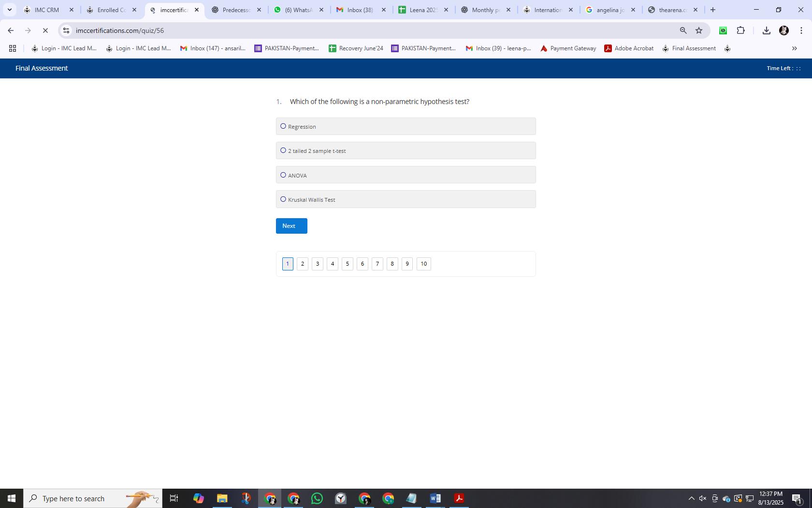Show hidden system tray icons
Image resolution: width=812 pixels, height=508 pixels.
691,498
